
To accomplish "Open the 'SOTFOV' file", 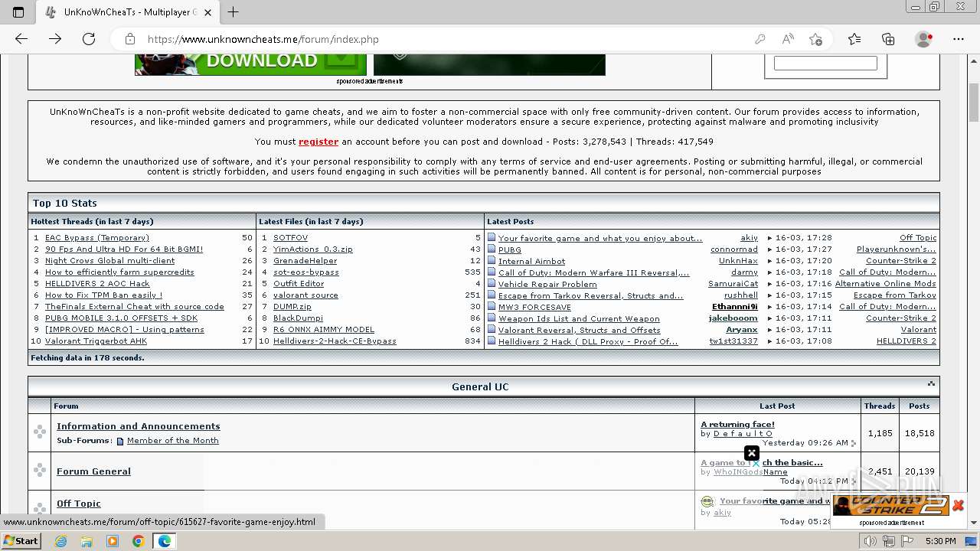I will click(x=290, y=238).
